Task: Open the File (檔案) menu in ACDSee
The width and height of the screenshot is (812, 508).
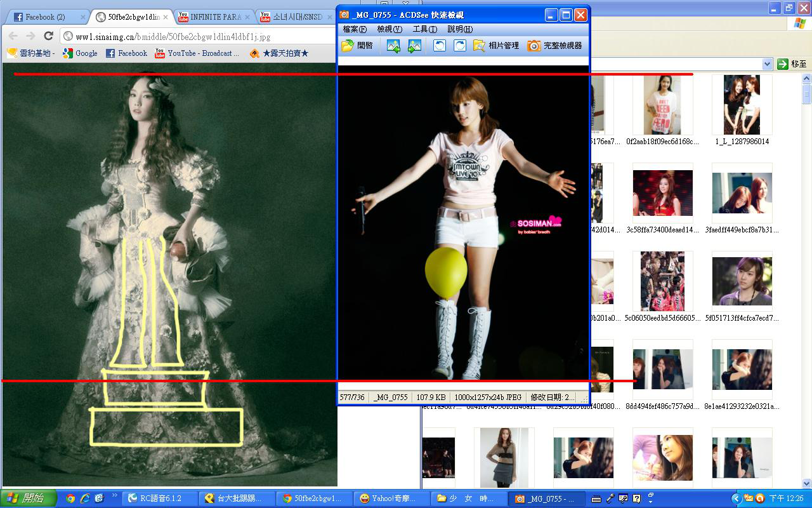Action: tap(354, 29)
